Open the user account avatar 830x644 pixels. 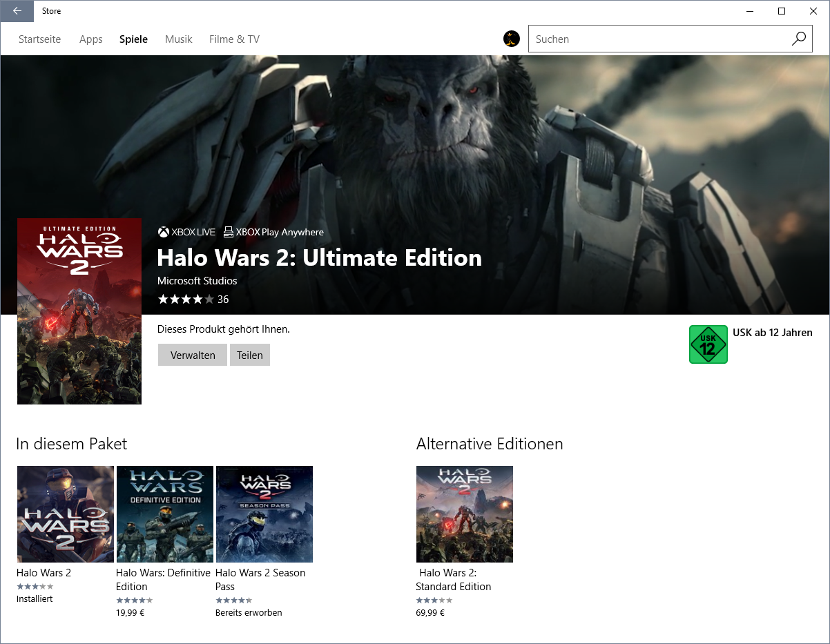coord(511,39)
